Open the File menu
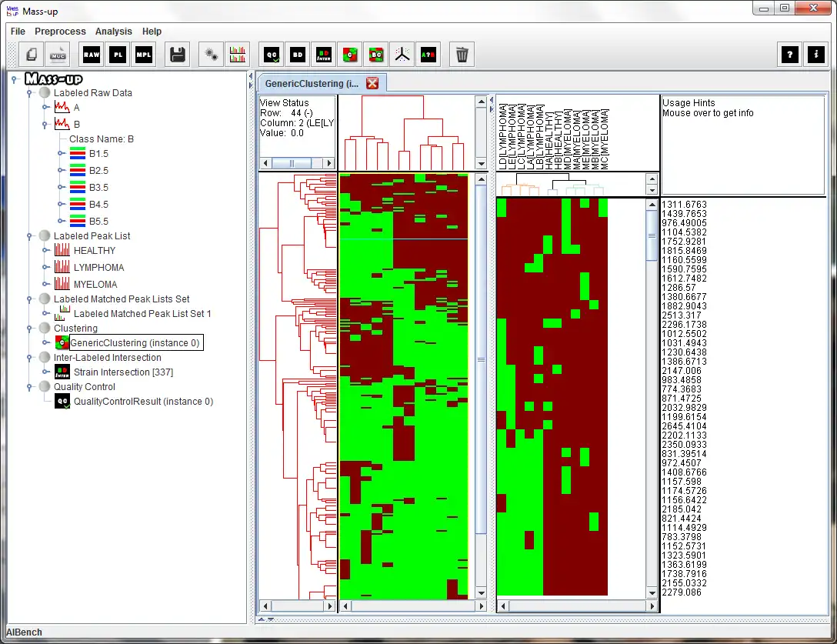This screenshot has height=644, width=837. pos(18,32)
